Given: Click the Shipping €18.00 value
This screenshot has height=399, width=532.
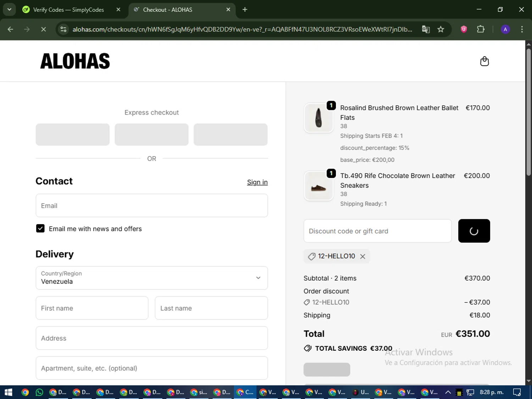Looking at the screenshot, I should coord(480,315).
